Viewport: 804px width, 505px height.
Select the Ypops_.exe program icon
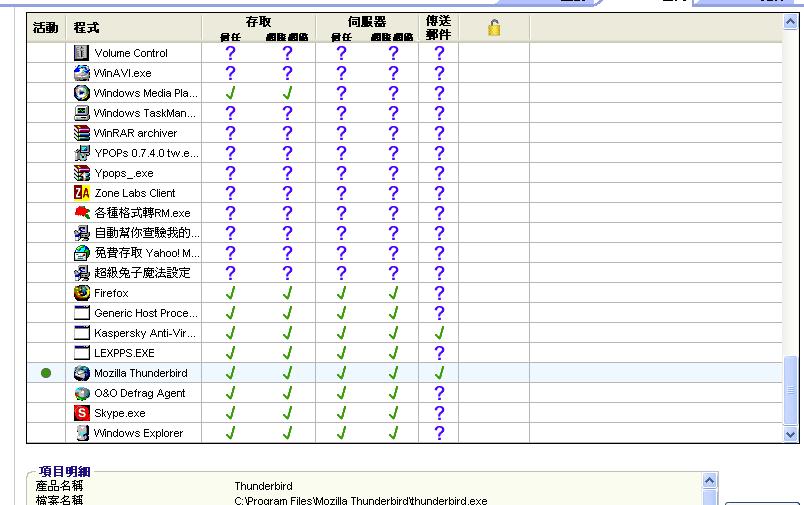82,173
